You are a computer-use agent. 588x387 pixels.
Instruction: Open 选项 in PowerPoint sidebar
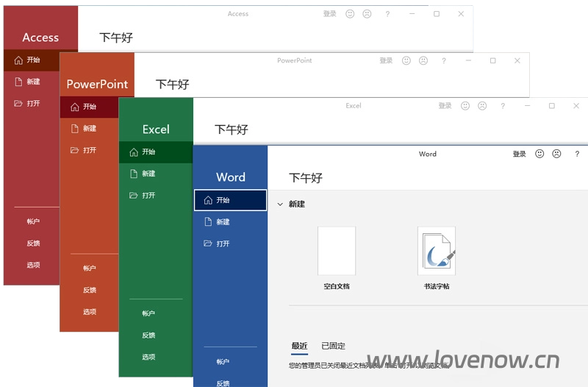pyautogui.click(x=89, y=311)
